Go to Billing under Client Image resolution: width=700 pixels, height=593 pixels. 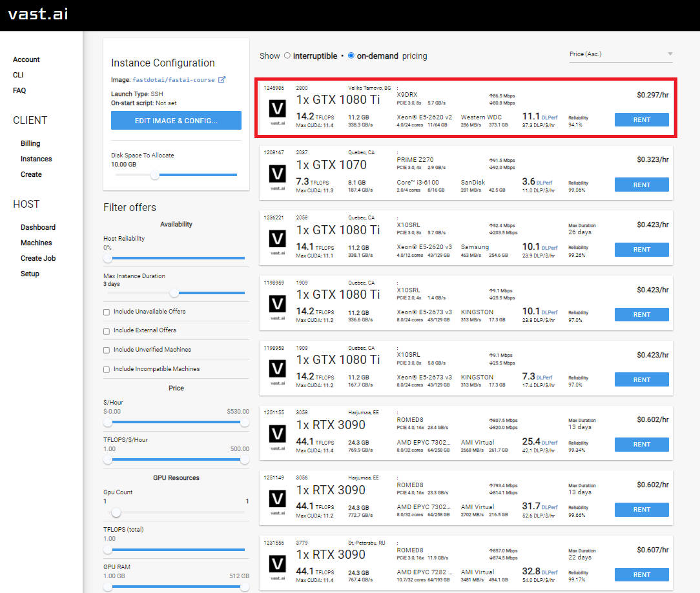point(30,143)
